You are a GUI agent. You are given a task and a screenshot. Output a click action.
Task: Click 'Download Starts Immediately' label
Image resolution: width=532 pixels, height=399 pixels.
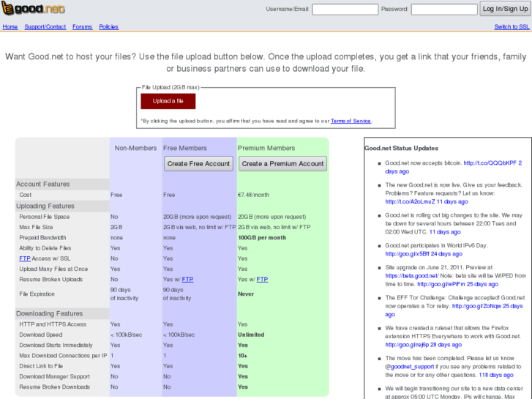[x=56, y=345]
